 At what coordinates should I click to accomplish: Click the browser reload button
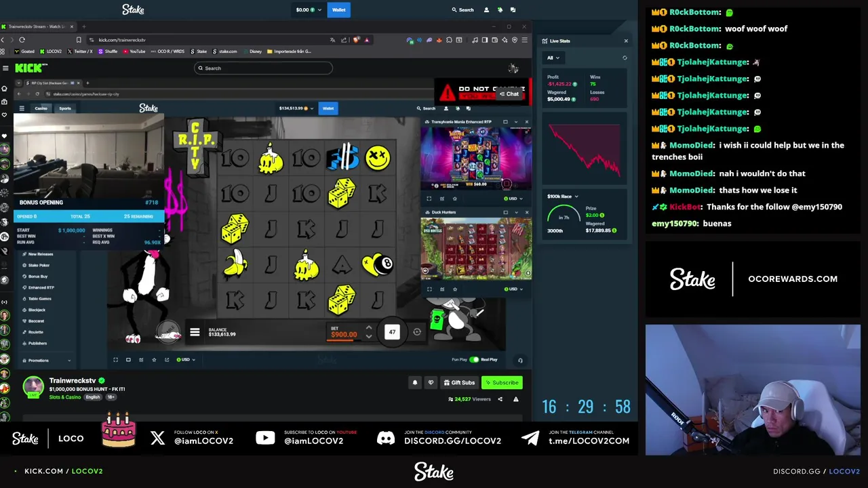click(22, 40)
